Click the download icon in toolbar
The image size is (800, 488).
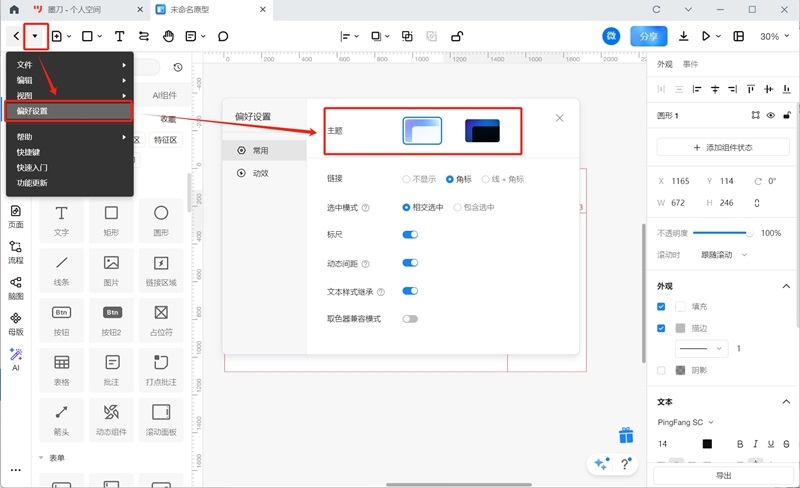[x=684, y=36]
